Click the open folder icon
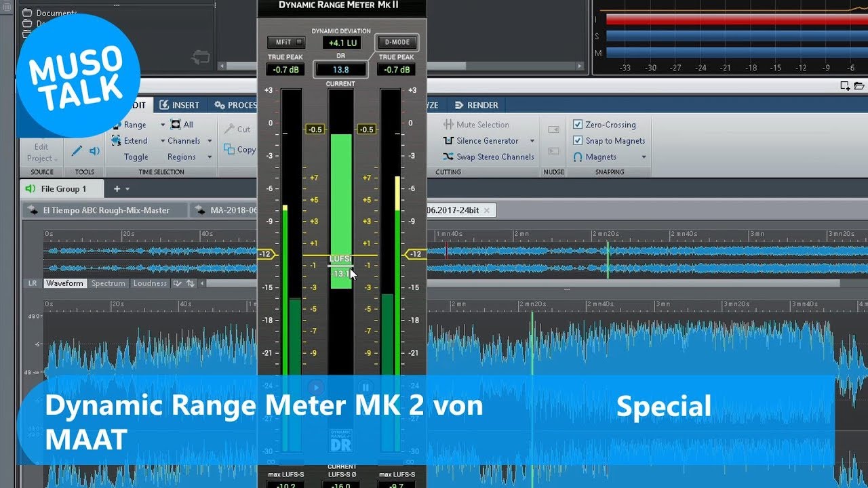Image resolution: width=868 pixels, height=488 pixels. point(859,85)
